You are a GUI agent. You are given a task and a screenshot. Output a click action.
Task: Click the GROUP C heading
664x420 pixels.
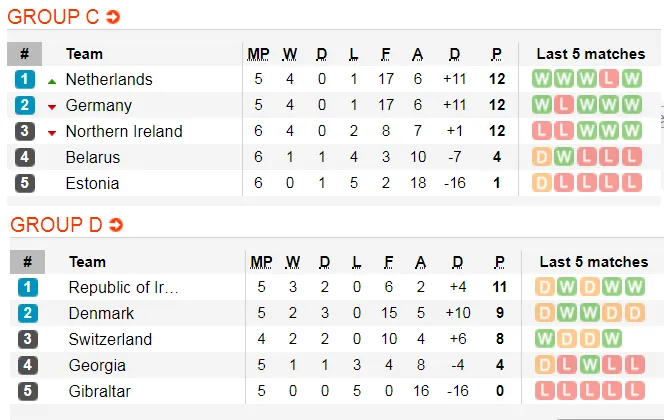[x=54, y=17]
